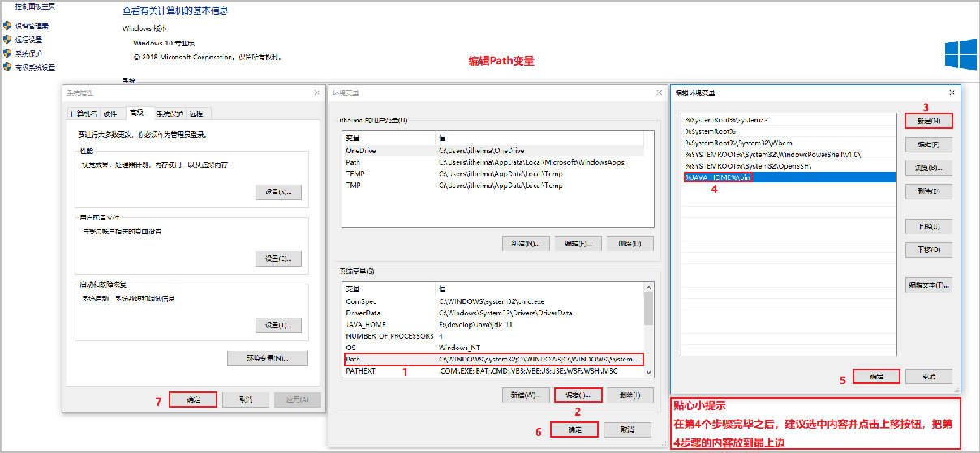Select the %JAVA_HOME%\bin path entry
The image size is (980, 453).
pyautogui.click(x=788, y=177)
